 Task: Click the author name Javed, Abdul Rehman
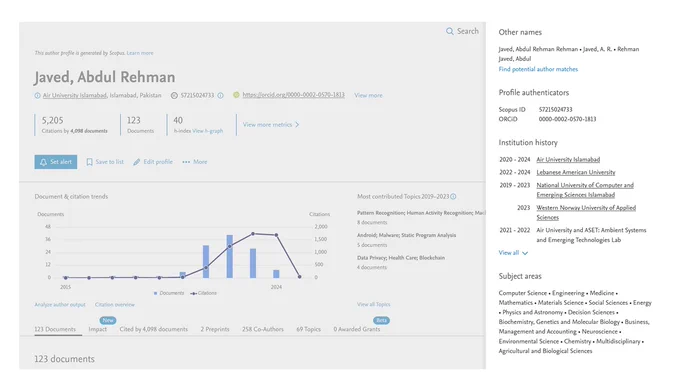105,77
